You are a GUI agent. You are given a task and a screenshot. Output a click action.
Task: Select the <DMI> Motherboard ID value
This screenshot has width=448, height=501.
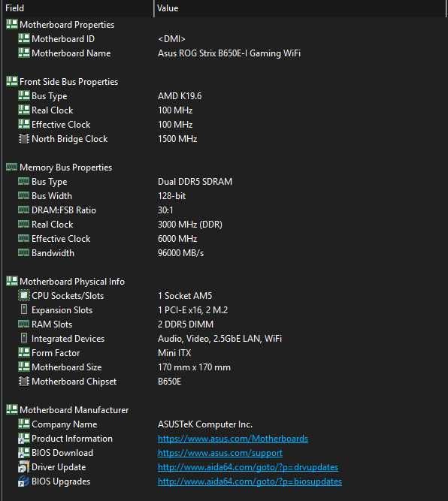tap(171, 39)
